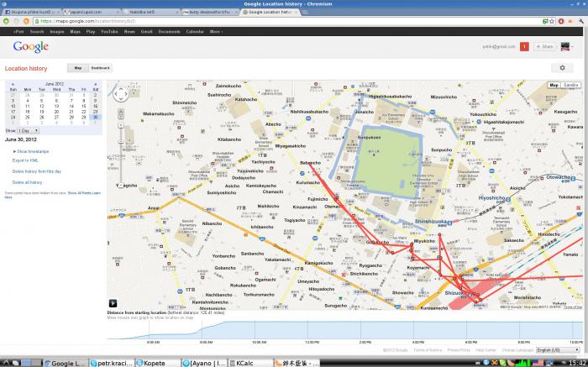588x367 pixels.
Task: Open the gear settings button on the right
Action: (x=562, y=68)
